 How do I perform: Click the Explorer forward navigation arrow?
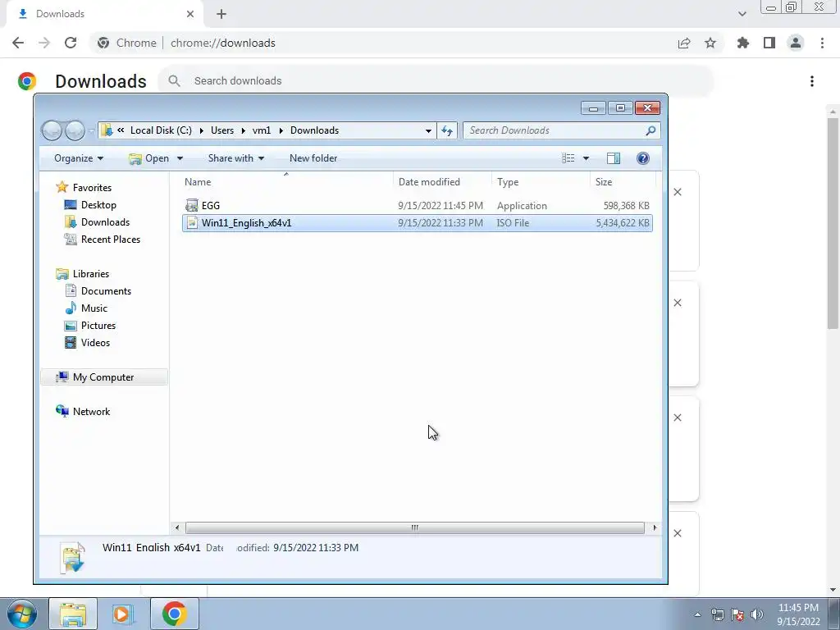click(75, 130)
